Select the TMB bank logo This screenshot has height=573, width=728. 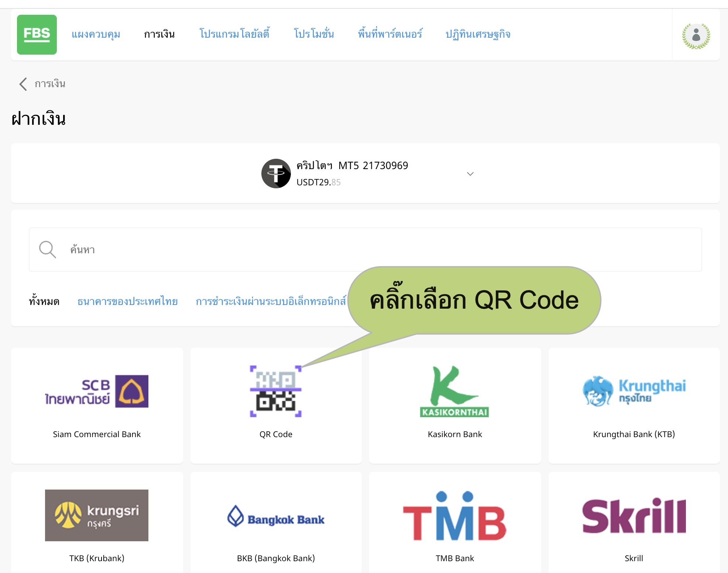pos(454,515)
